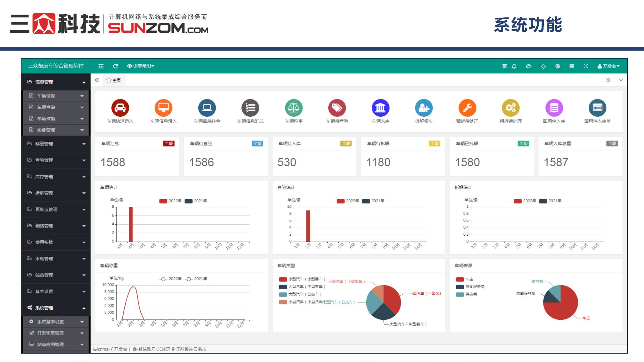Toggle 2022年 legend in 查验统计 chart
The height and width of the screenshot is (362, 644).
(348, 201)
